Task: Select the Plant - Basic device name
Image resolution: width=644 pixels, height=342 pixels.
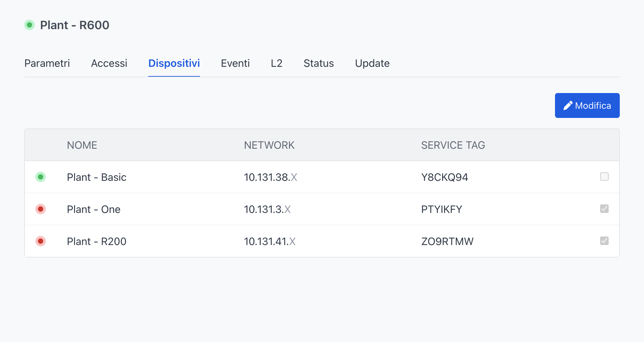Action: [97, 177]
